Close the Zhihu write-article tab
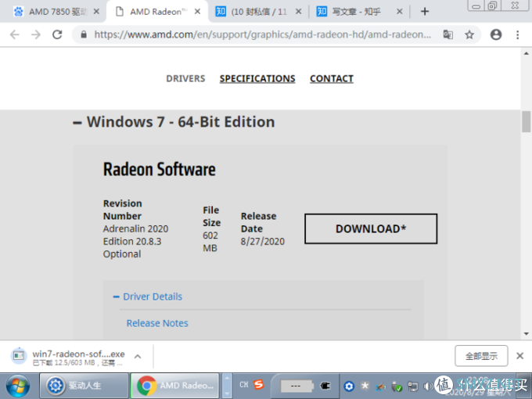This screenshot has height=399, width=532. [400, 12]
